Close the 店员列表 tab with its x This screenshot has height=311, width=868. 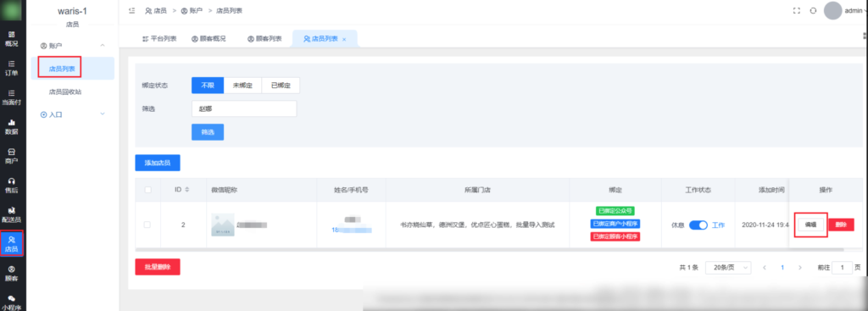344,39
